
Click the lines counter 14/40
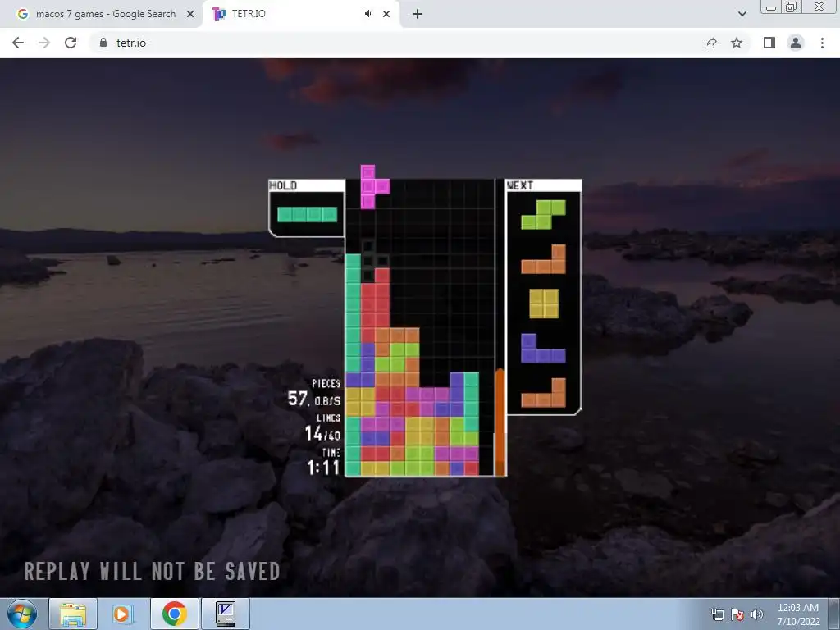(322, 433)
